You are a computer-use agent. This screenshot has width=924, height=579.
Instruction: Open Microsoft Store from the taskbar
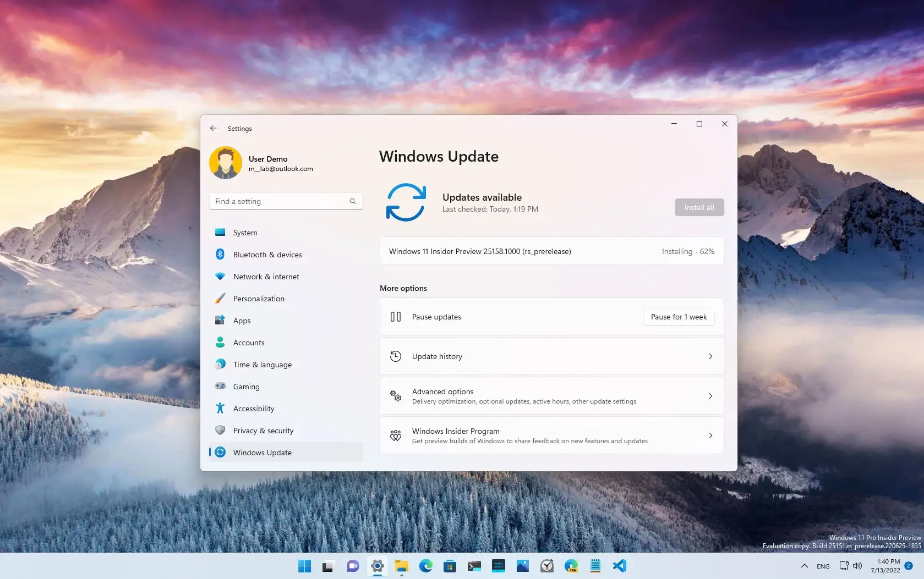pyautogui.click(x=450, y=566)
